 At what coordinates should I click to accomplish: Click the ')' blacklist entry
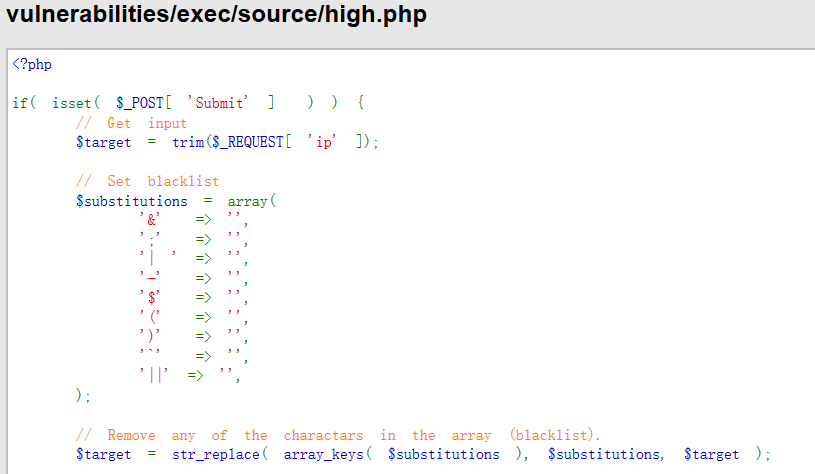150,336
